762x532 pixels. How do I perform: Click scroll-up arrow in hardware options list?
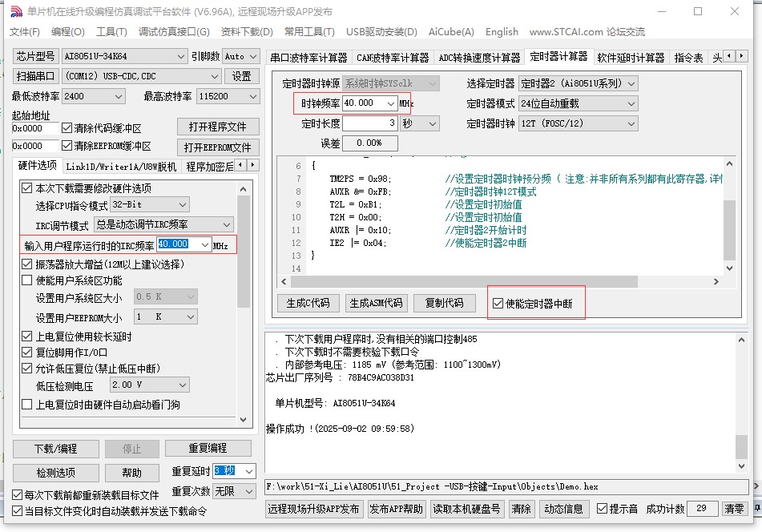point(244,187)
